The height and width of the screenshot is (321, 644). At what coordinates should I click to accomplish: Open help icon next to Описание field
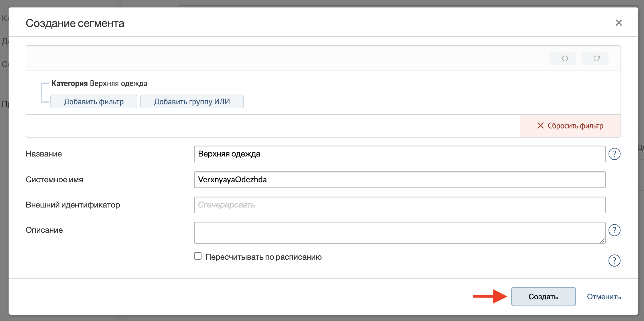pyautogui.click(x=614, y=230)
